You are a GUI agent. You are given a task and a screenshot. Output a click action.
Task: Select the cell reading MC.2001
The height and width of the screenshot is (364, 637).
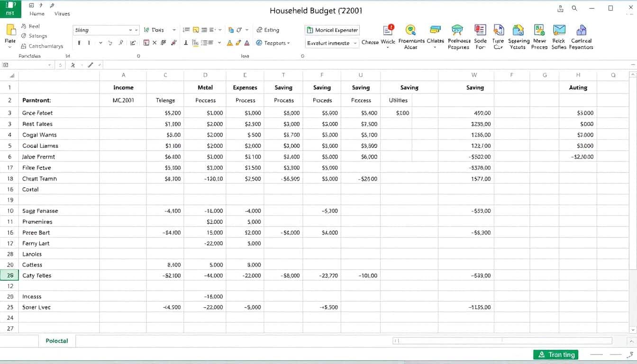[123, 100]
